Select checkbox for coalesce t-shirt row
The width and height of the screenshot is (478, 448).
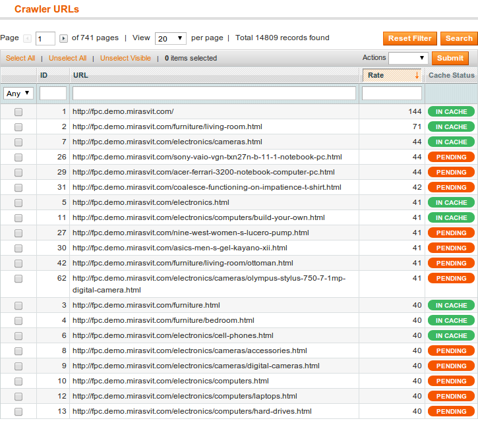[x=18, y=188]
